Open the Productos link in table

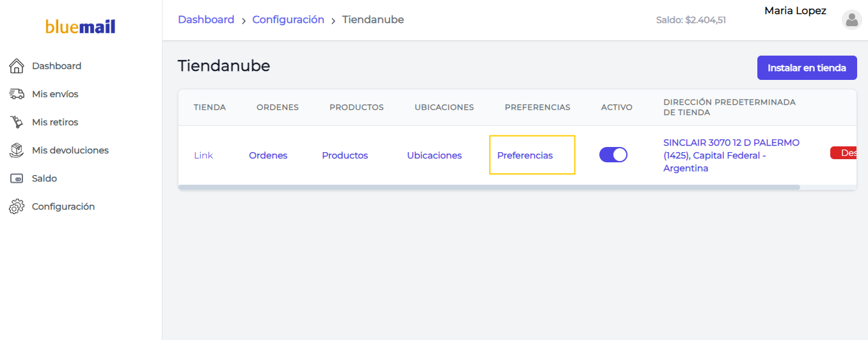[345, 155]
